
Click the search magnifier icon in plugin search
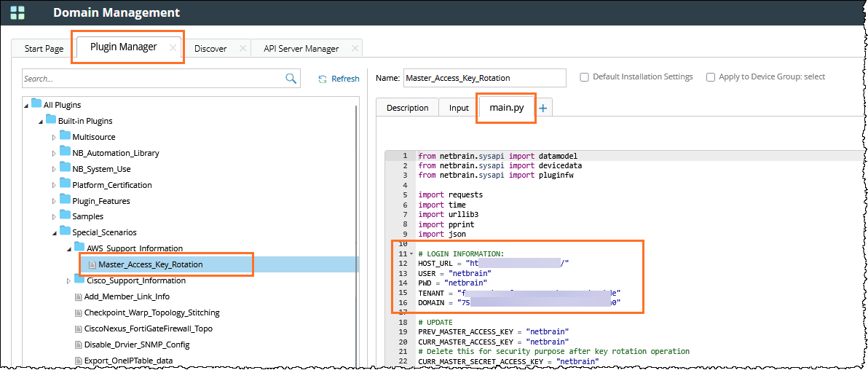click(291, 79)
